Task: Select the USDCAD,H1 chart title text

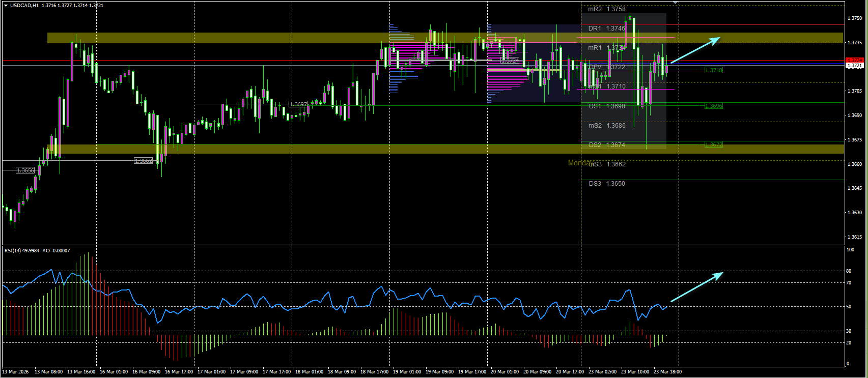Action: (x=24, y=6)
